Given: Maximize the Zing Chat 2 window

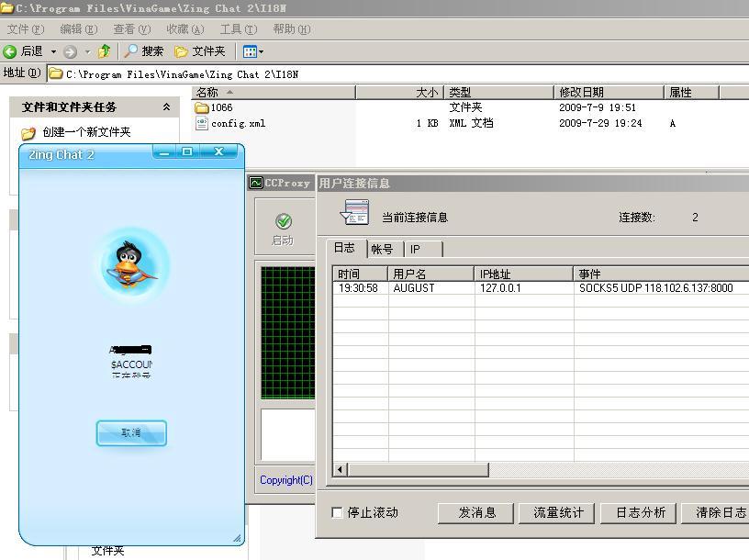Looking at the screenshot, I should pyautogui.click(x=186, y=152).
